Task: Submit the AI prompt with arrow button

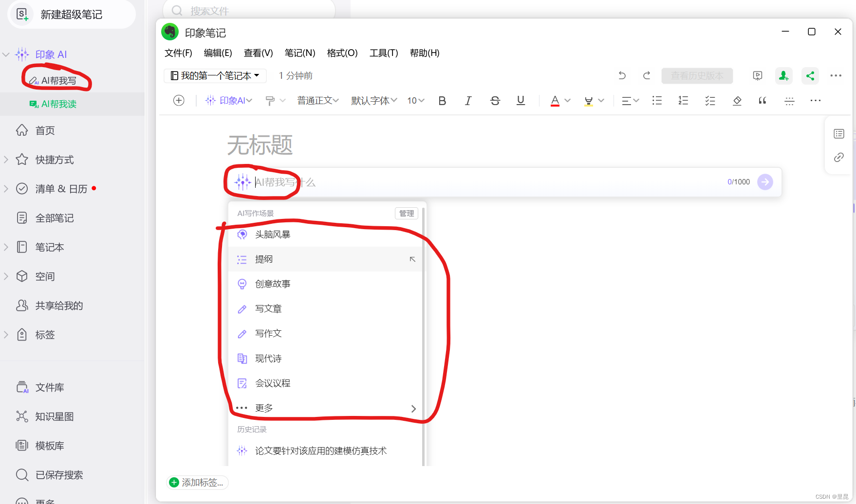Action: tap(765, 182)
